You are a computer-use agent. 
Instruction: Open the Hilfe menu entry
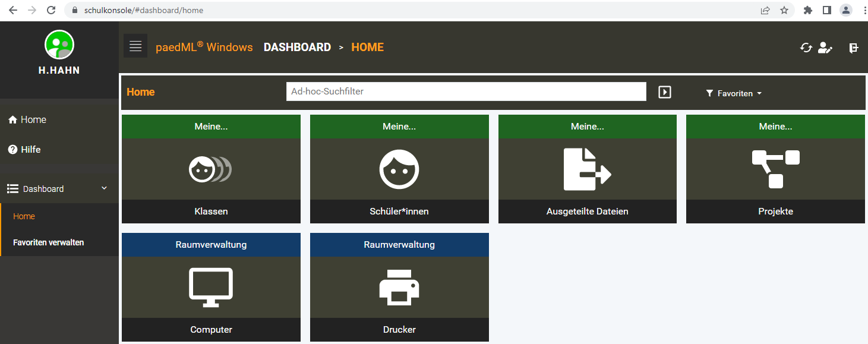[31, 149]
